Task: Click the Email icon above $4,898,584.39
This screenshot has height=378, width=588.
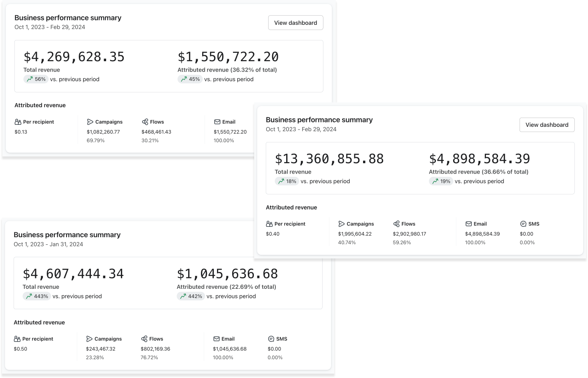Action: pos(469,224)
